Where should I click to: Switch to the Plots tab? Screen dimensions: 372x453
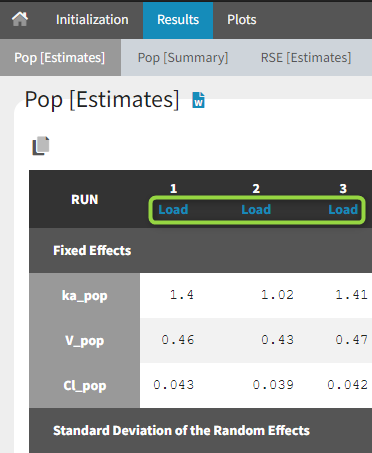coord(242,20)
